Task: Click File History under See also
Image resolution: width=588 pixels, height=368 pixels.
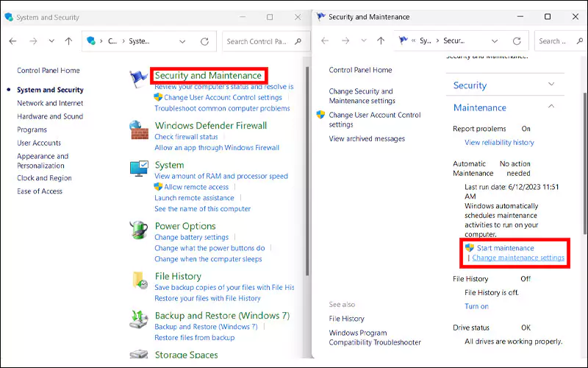Action: point(346,319)
